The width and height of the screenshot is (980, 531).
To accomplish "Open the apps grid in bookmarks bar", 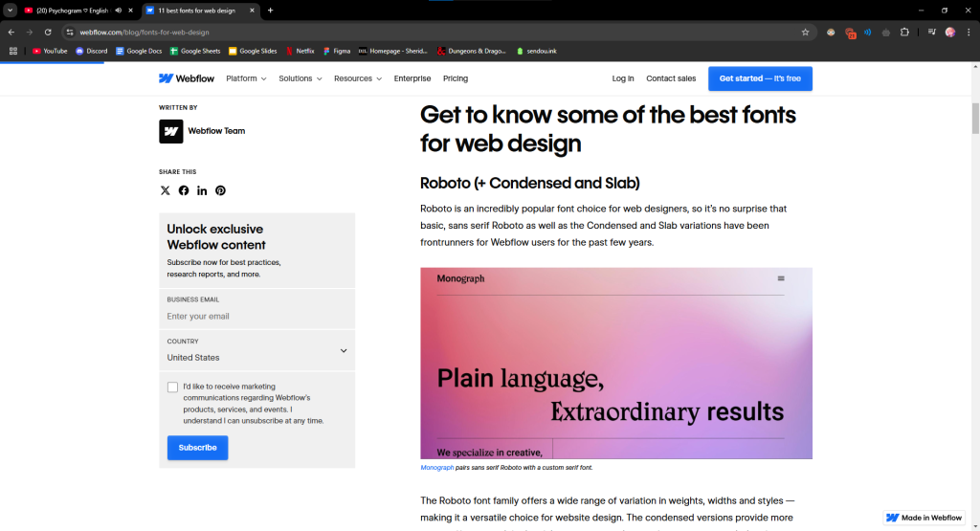I will pos(13,52).
